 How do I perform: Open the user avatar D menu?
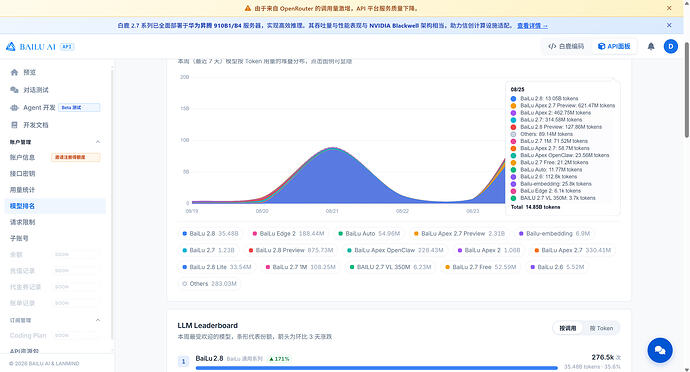pyautogui.click(x=671, y=46)
